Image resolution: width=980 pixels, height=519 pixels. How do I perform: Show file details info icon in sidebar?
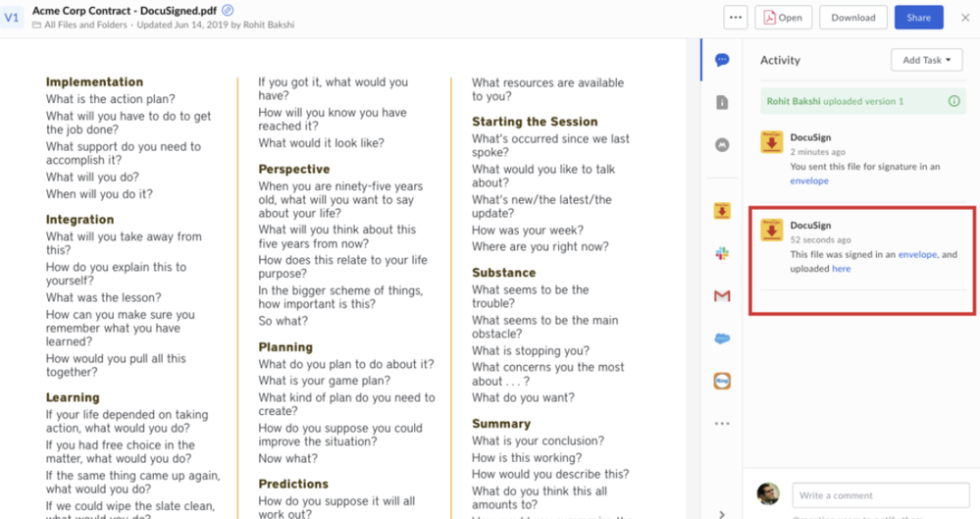click(x=722, y=102)
